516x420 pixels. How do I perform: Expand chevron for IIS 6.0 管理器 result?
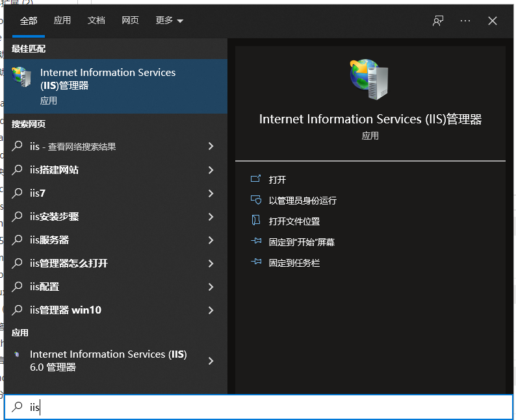pos(211,361)
